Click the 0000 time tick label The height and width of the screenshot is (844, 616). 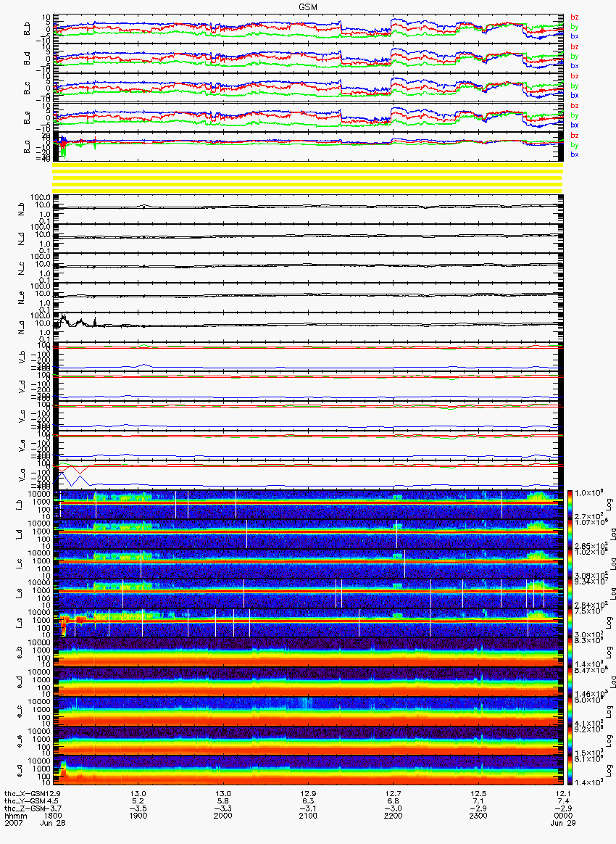point(563,816)
